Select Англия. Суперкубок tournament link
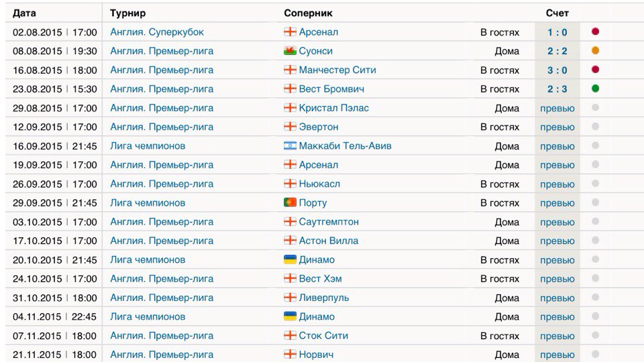Image resolution: width=644 pixels, height=362 pixels. click(157, 32)
